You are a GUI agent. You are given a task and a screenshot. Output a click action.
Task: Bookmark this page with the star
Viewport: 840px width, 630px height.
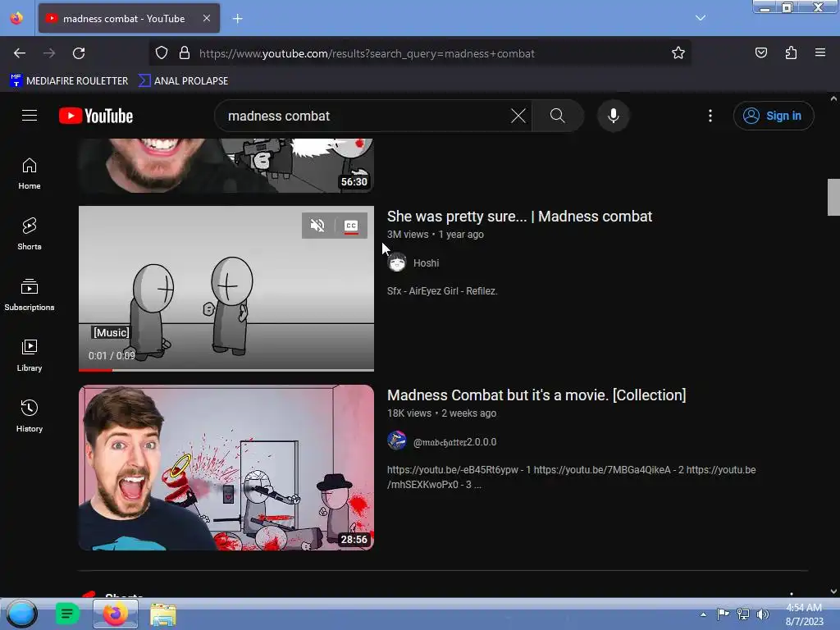pos(678,53)
